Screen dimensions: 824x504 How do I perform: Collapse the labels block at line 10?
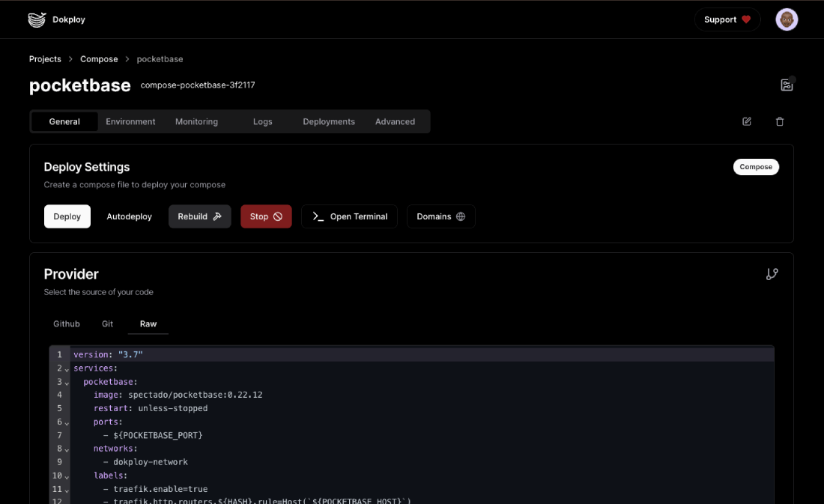(67, 477)
